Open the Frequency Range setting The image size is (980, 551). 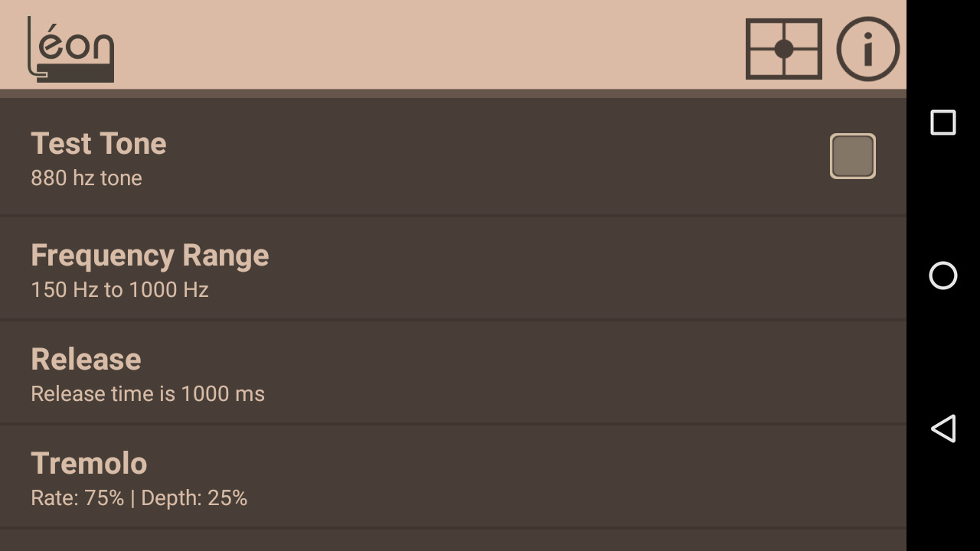pos(150,256)
